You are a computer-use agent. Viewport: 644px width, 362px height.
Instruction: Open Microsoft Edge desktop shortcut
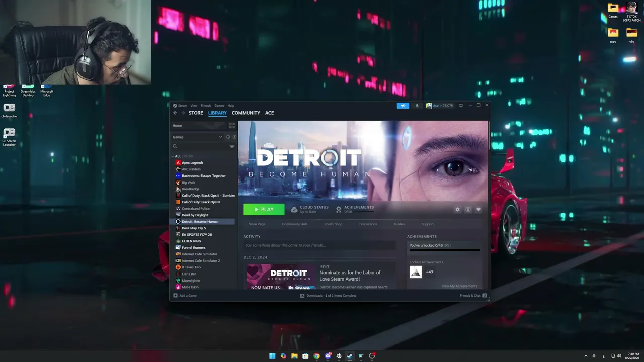(47, 90)
